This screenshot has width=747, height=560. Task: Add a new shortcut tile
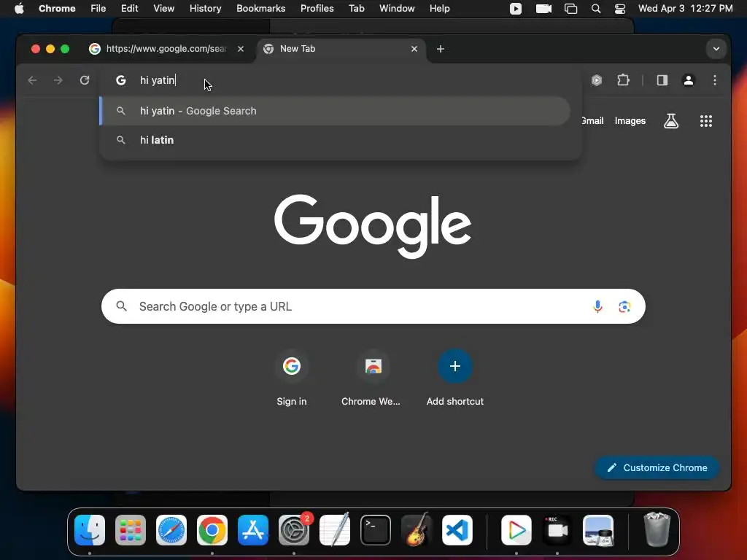coord(455,379)
